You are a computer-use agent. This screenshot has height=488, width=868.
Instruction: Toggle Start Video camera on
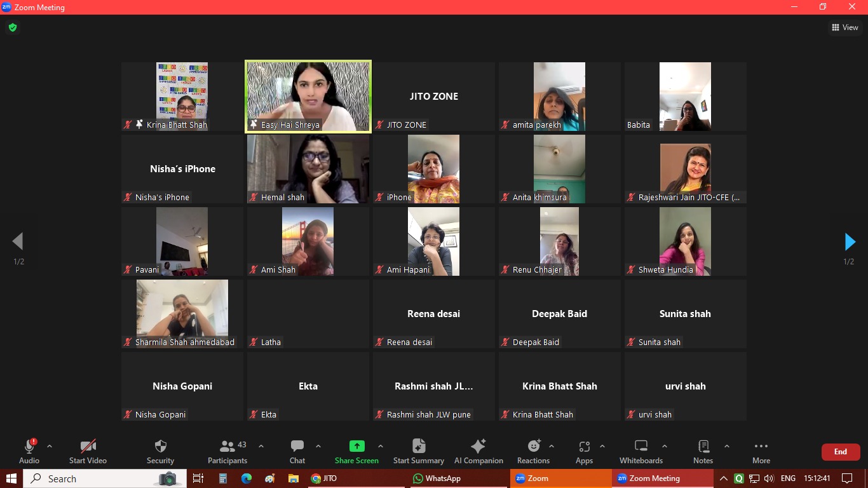click(88, 447)
